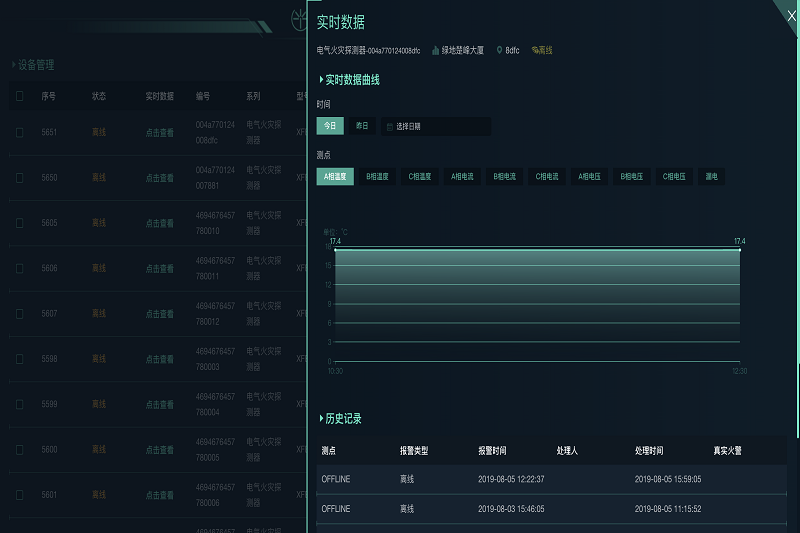The height and width of the screenshot is (533, 800).
Task: Click the 系列 column header
Action: pyautogui.click(x=253, y=96)
